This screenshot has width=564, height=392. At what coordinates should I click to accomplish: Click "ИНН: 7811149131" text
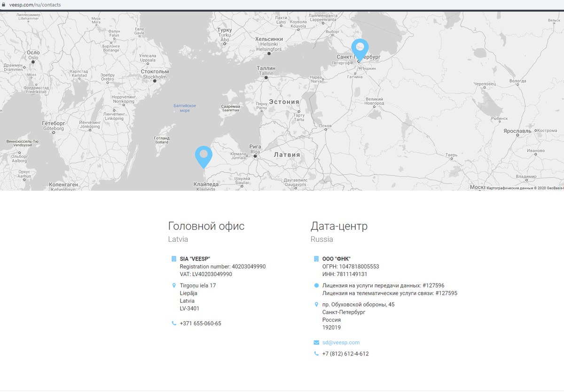pyautogui.click(x=345, y=274)
